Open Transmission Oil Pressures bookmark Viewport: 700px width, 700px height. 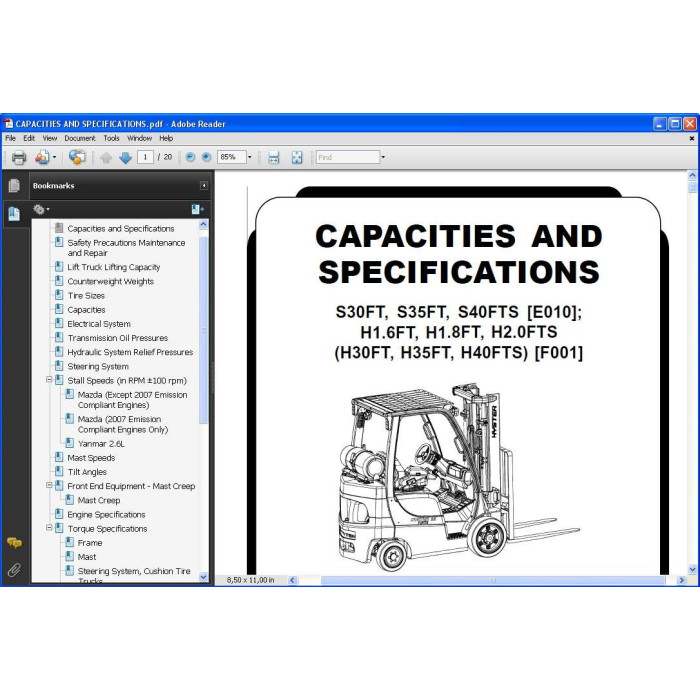pyautogui.click(x=117, y=338)
